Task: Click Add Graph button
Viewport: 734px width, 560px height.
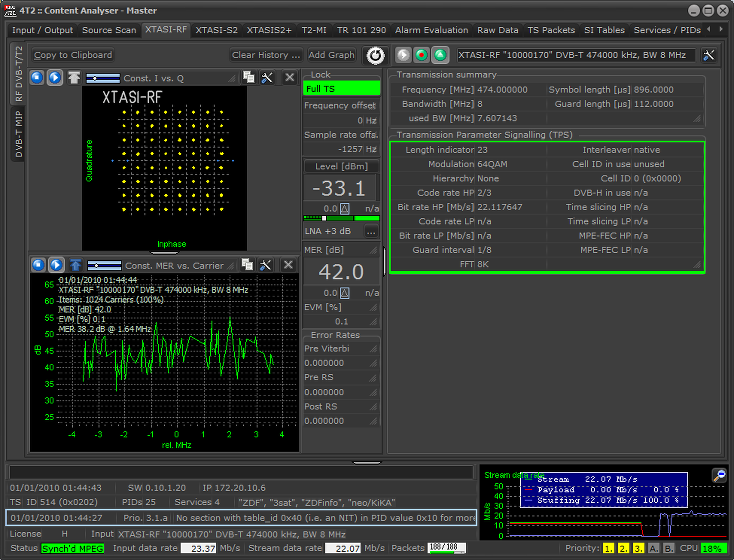Action: [x=331, y=55]
